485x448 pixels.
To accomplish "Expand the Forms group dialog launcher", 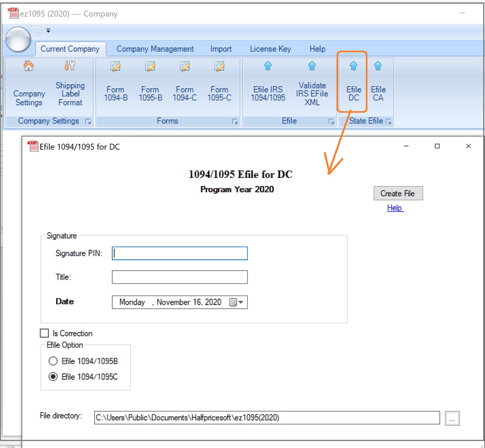I will click(x=235, y=121).
